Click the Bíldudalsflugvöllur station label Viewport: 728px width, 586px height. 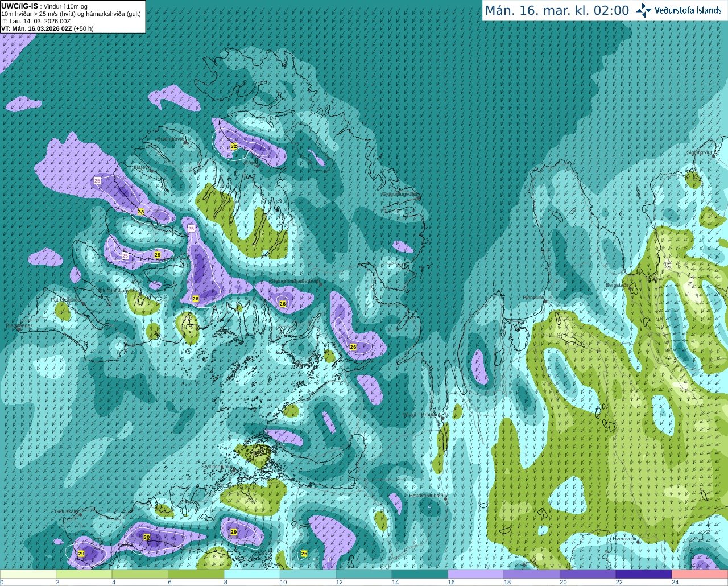point(118,290)
